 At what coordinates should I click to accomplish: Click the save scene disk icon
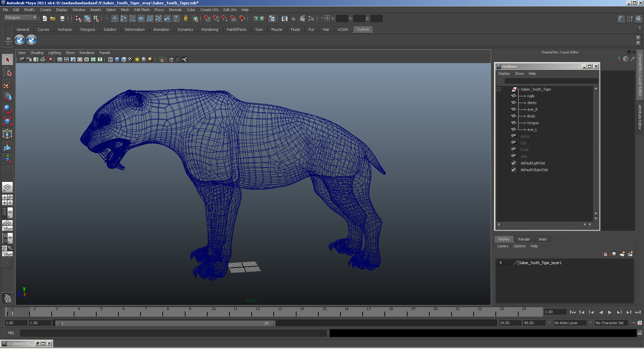coord(62,18)
